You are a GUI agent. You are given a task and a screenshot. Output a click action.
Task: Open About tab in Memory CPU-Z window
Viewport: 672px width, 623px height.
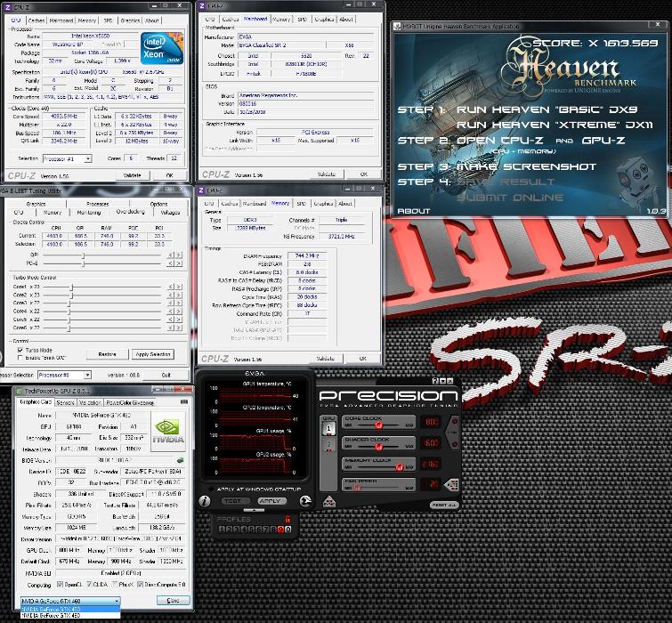coord(345,204)
